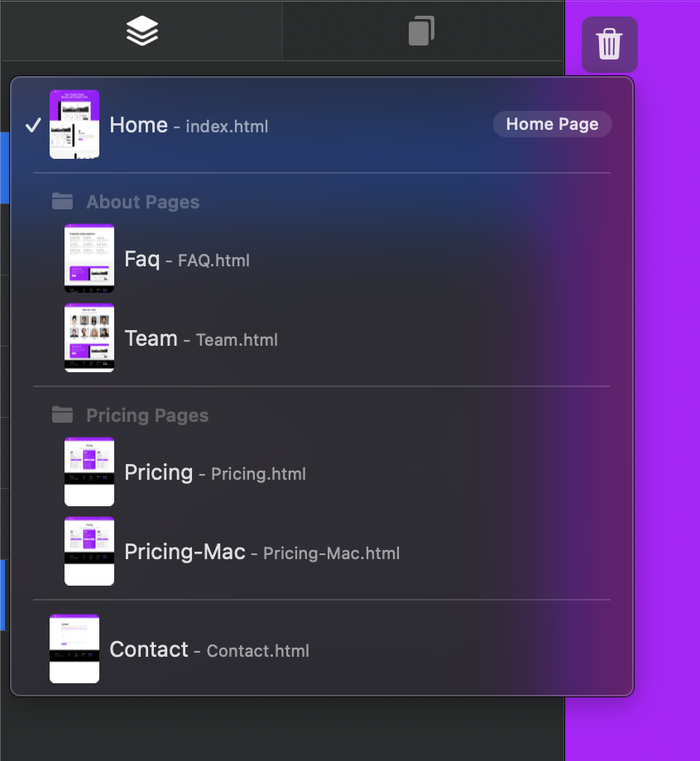Open the Pricing-Mac page
Viewport: 700px width, 761px height.
(261, 553)
